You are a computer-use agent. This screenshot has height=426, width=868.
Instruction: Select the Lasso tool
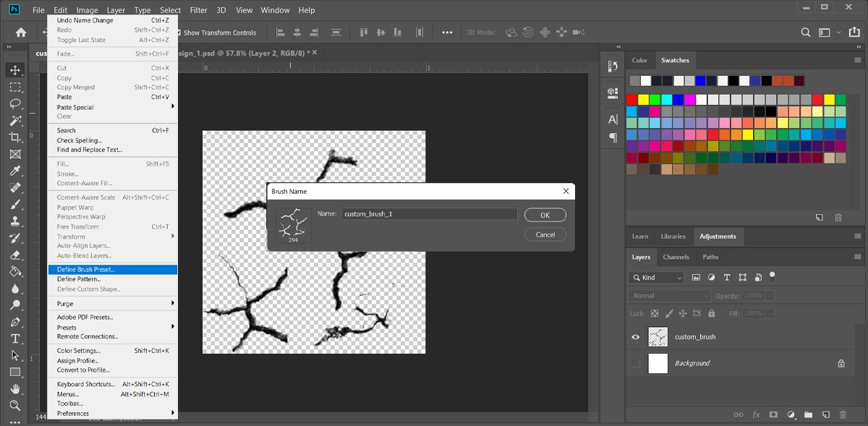pos(15,103)
